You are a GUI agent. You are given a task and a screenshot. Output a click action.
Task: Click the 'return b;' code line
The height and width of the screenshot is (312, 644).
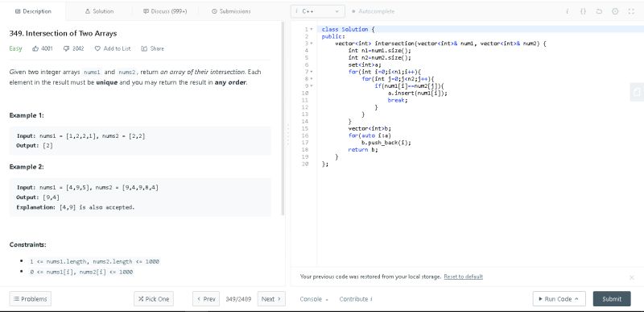pyautogui.click(x=363, y=150)
